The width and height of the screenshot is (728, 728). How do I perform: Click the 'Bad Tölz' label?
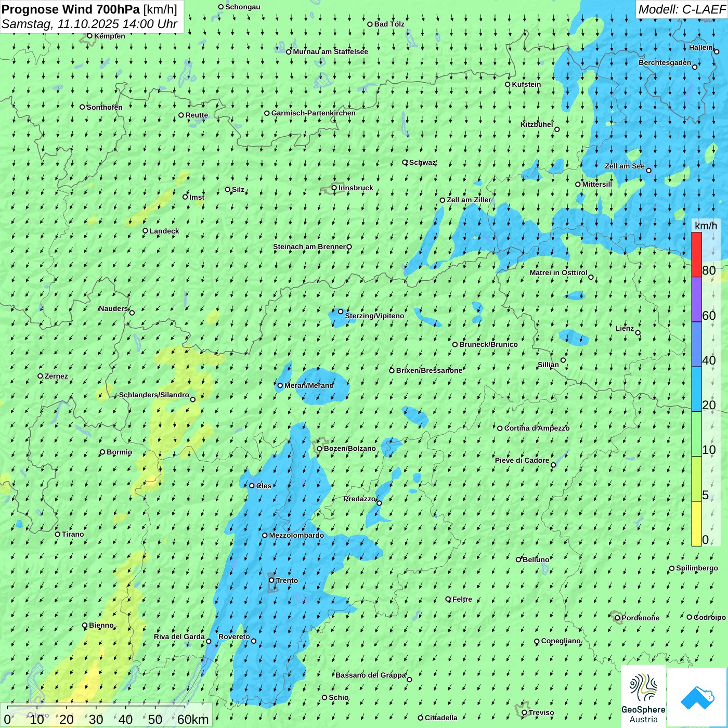[389, 24]
